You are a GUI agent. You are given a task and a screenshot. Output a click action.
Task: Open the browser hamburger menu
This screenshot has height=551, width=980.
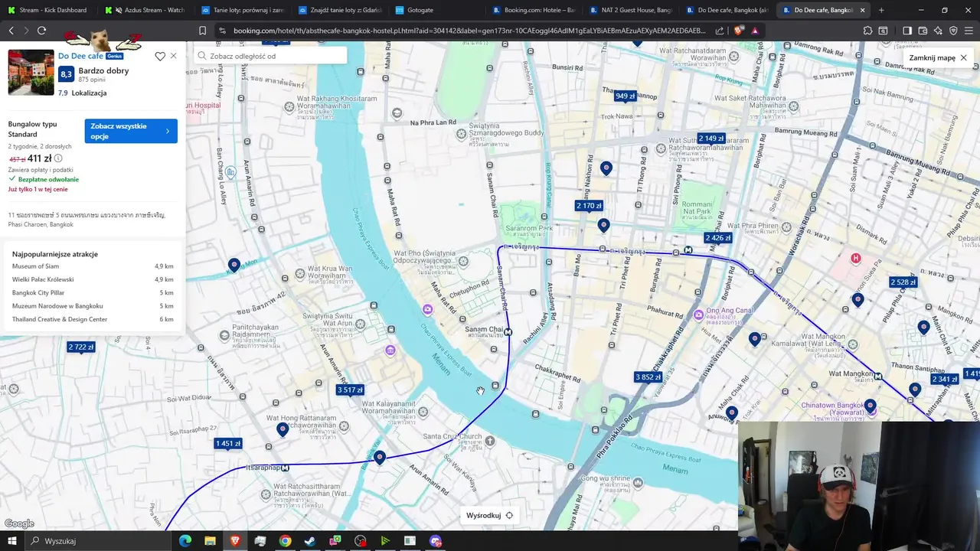click(x=969, y=31)
